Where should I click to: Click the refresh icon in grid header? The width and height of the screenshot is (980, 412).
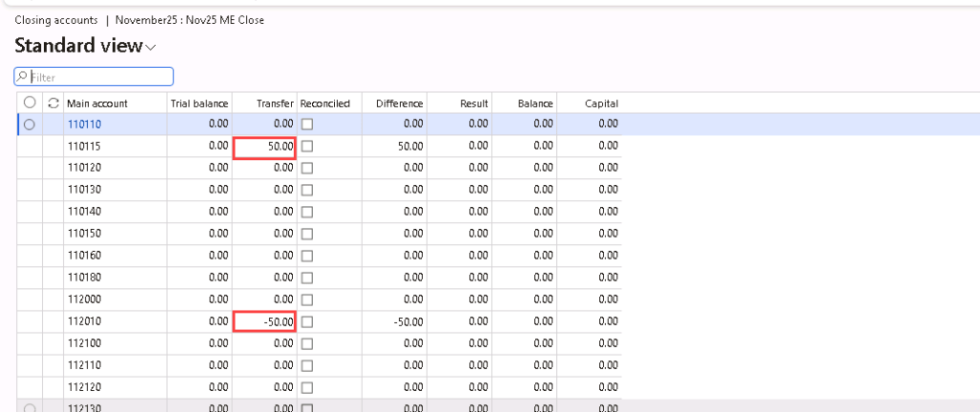click(54, 103)
